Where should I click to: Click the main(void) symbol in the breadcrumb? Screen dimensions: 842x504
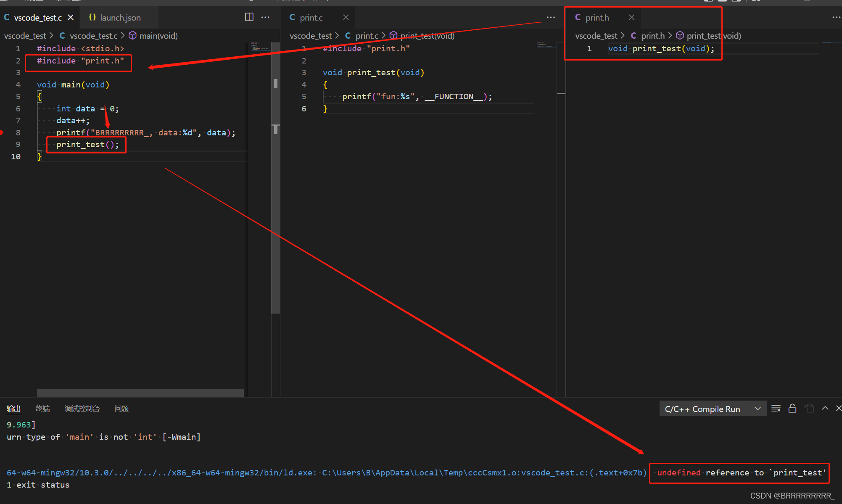(x=158, y=36)
